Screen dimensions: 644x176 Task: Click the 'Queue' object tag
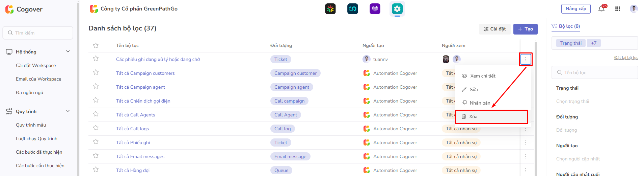pyautogui.click(x=281, y=170)
